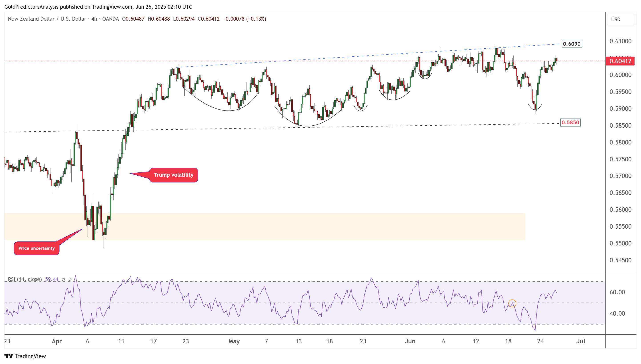
Task: Click the beige highlighted price zone
Action: [x=265, y=226]
